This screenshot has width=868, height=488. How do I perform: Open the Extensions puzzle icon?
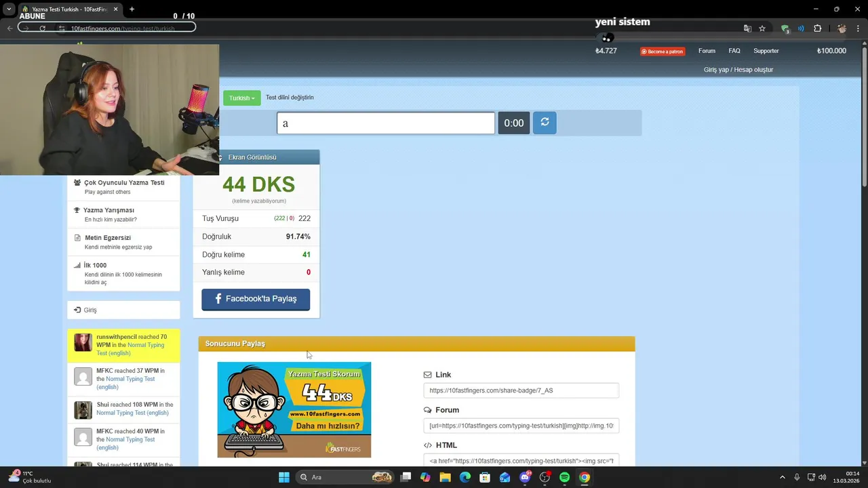(817, 28)
